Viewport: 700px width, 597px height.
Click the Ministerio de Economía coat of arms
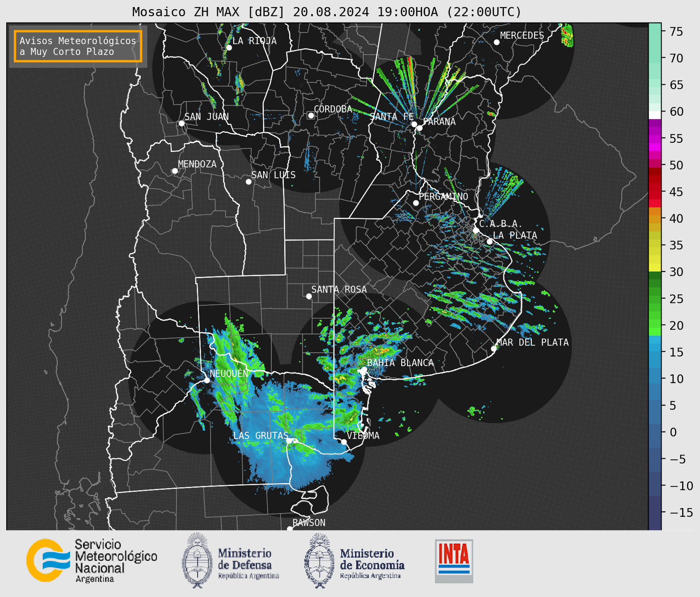click(x=319, y=560)
